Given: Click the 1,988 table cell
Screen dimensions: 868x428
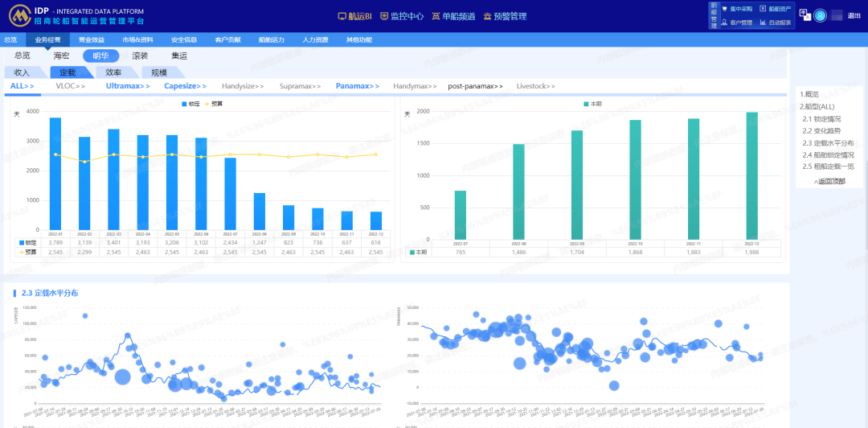Looking at the screenshot, I should coord(751,253).
